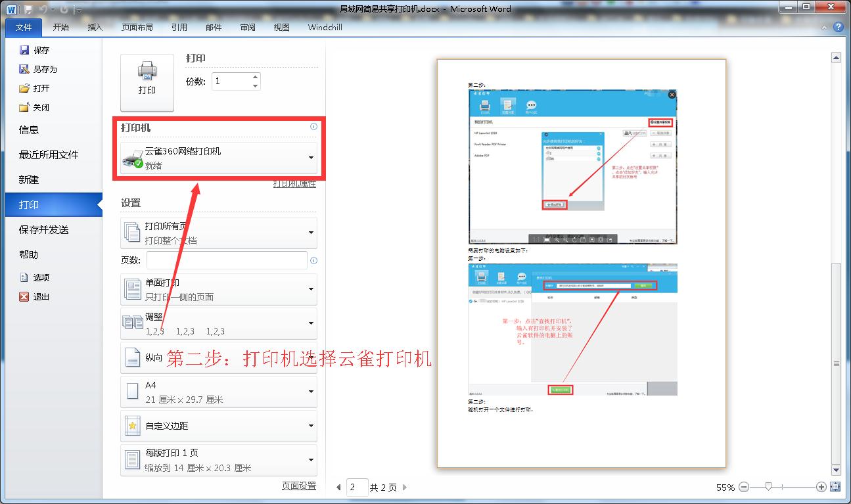Click 关闭 in the backstage sidebar

coord(34,107)
